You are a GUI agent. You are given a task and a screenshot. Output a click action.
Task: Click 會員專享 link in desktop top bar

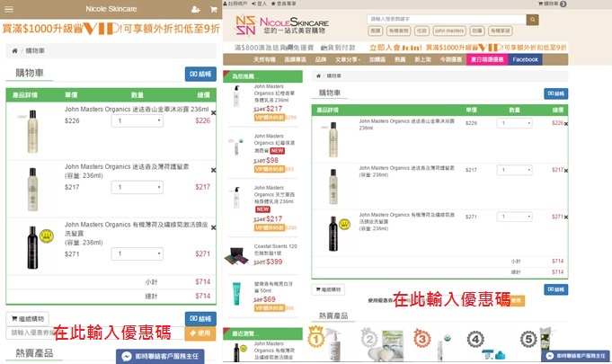(284, 4)
